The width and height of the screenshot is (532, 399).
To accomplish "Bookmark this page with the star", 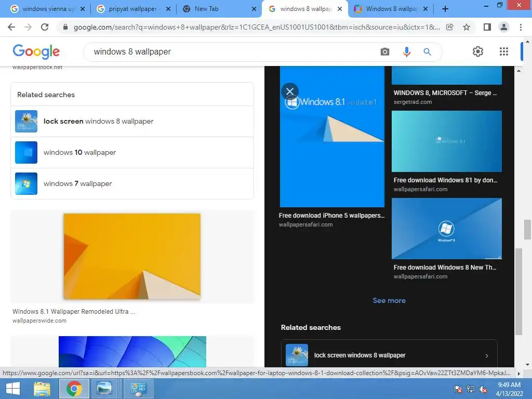I will tap(467, 27).
